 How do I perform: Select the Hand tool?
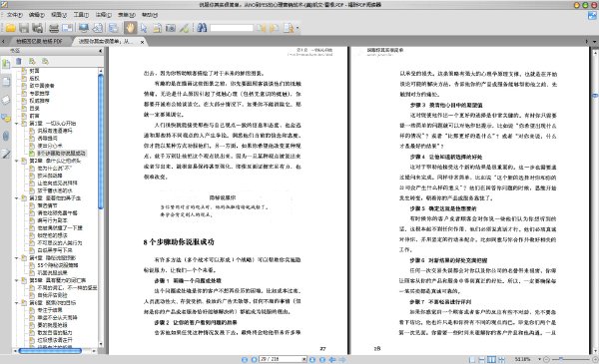130,28
